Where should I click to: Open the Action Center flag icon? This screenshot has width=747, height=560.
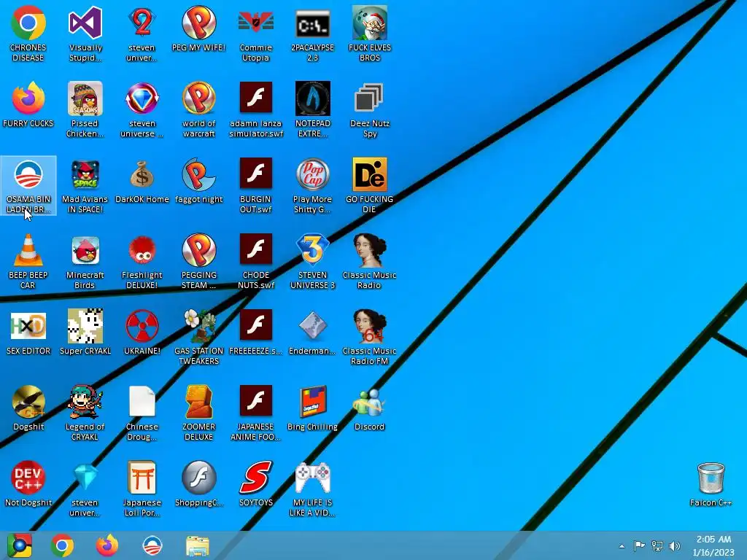[639, 545]
